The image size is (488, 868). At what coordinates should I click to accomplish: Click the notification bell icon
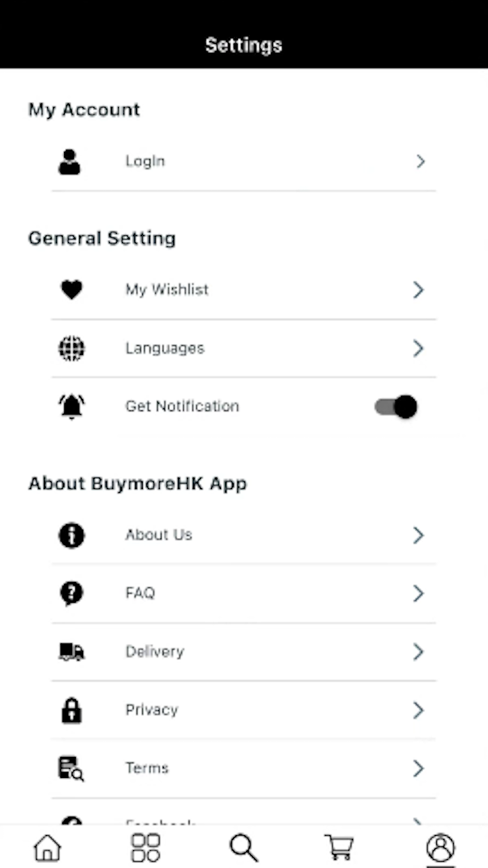(x=71, y=406)
